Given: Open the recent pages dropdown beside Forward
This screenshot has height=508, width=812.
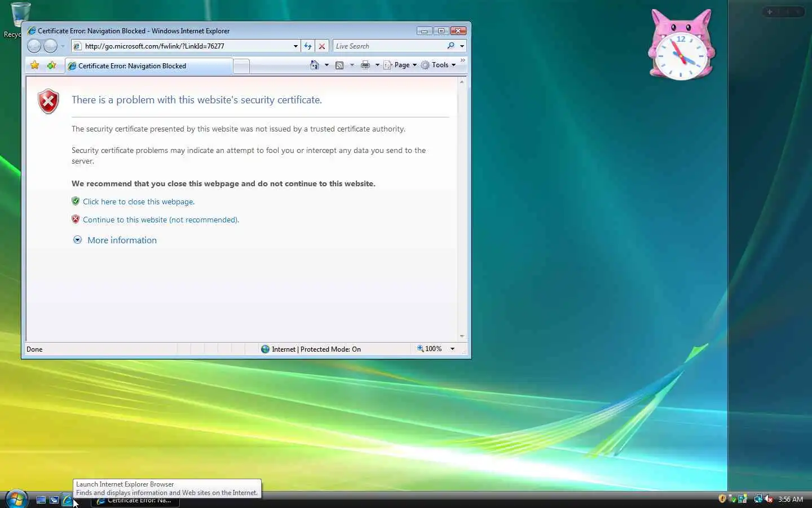Looking at the screenshot, I should point(63,46).
